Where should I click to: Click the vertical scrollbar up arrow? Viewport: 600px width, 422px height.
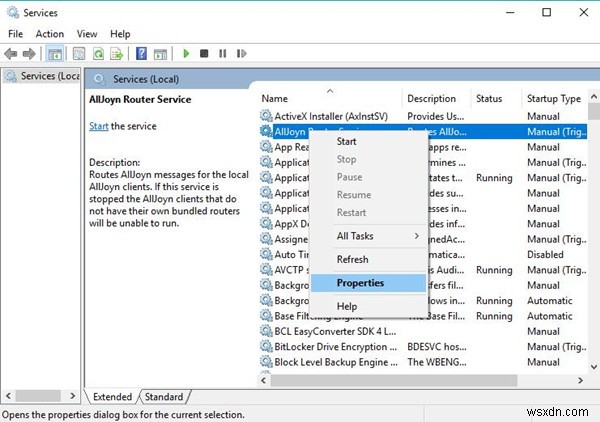tap(593, 96)
